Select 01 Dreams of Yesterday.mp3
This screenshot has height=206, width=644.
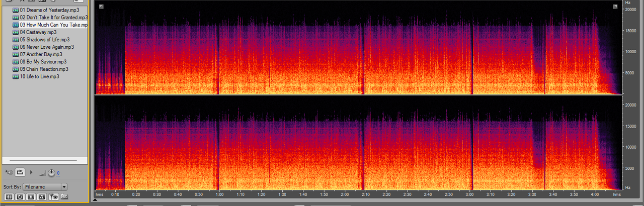(x=49, y=10)
